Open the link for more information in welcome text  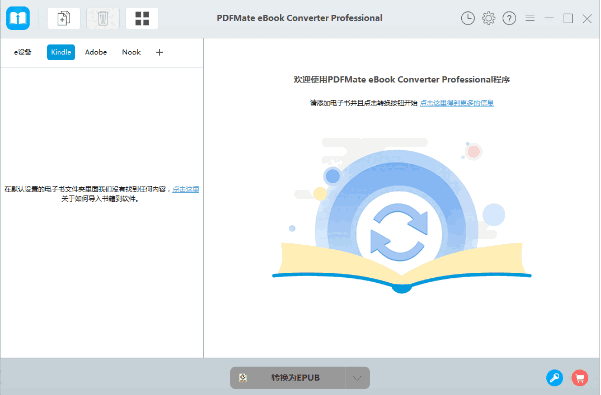click(x=456, y=103)
